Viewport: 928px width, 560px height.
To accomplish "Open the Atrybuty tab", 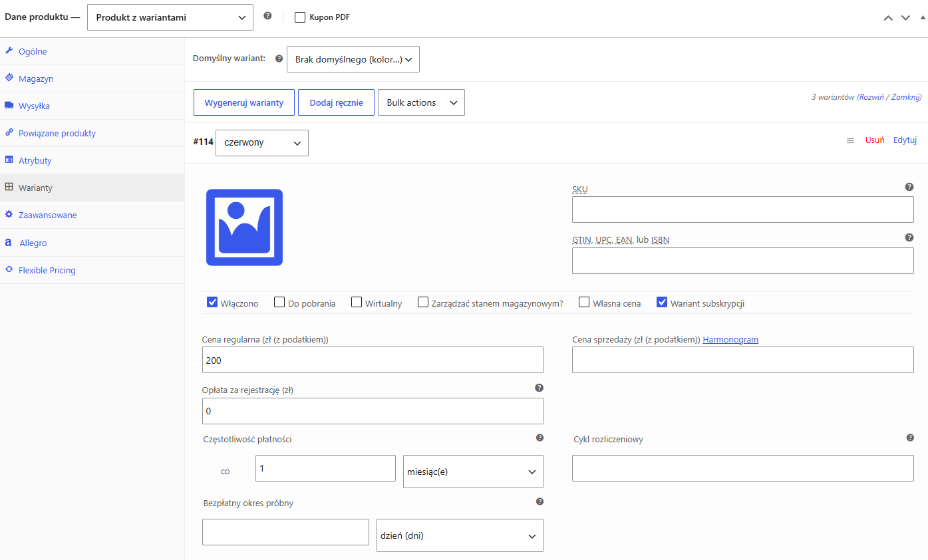I will [92, 160].
